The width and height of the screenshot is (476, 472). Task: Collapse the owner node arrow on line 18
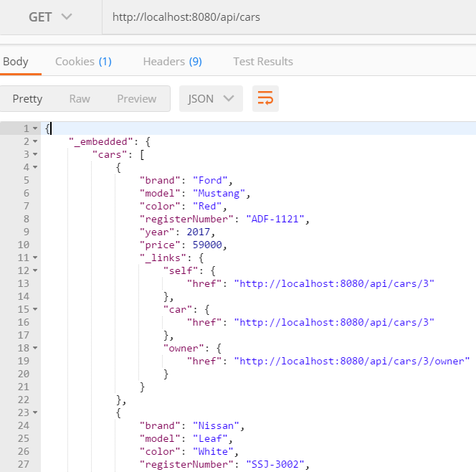[35, 348]
